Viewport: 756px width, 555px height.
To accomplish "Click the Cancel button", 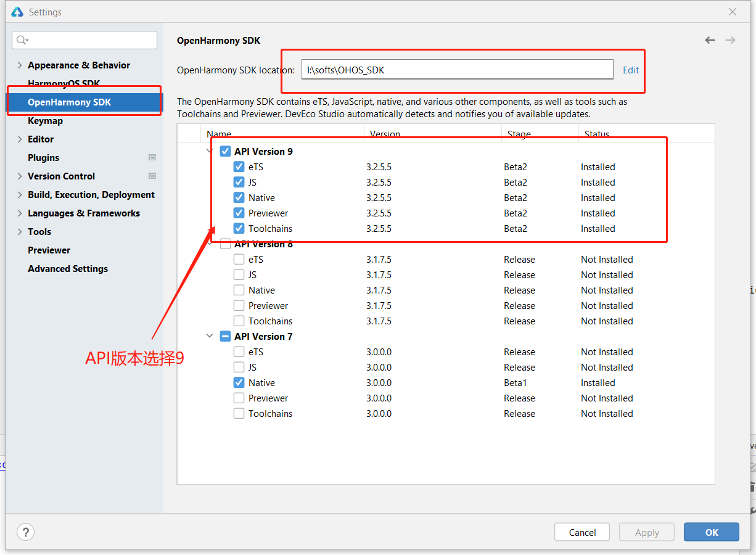I will coord(582,532).
